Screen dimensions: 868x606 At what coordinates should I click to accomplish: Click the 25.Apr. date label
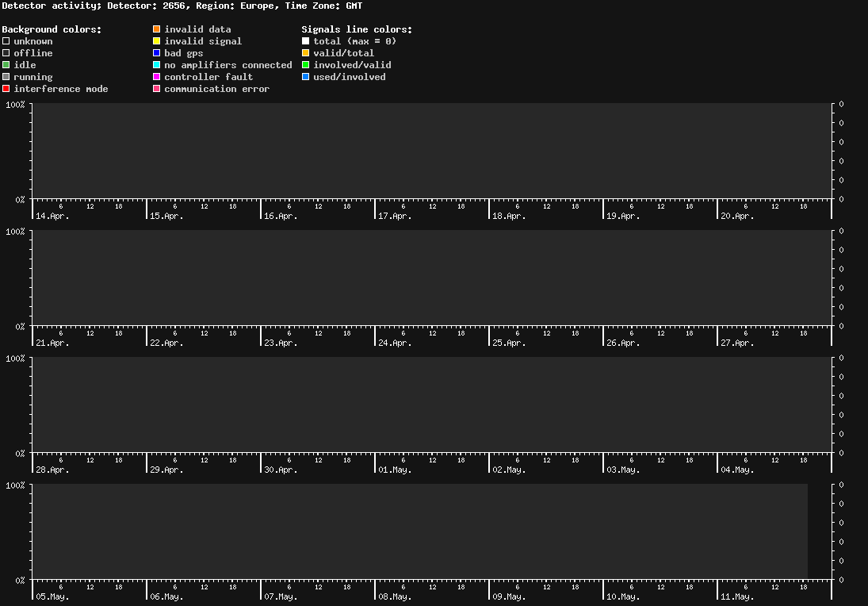pos(509,343)
